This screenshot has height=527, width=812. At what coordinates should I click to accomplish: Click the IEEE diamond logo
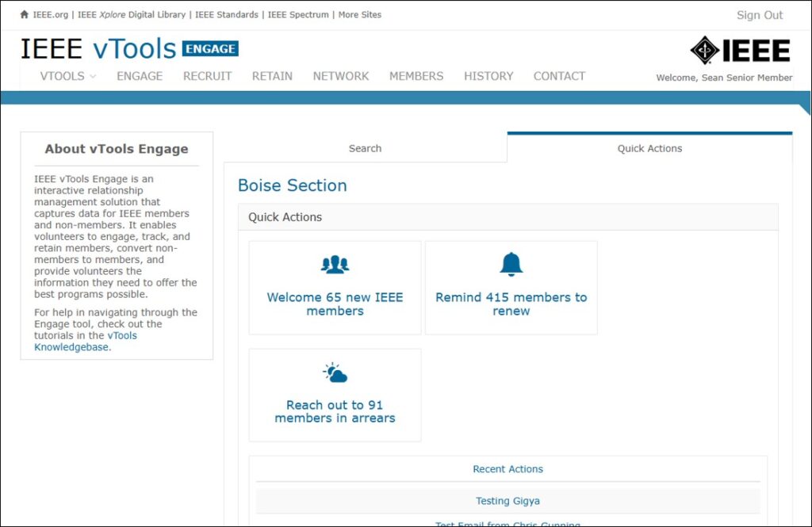click(x=704, y=50)
